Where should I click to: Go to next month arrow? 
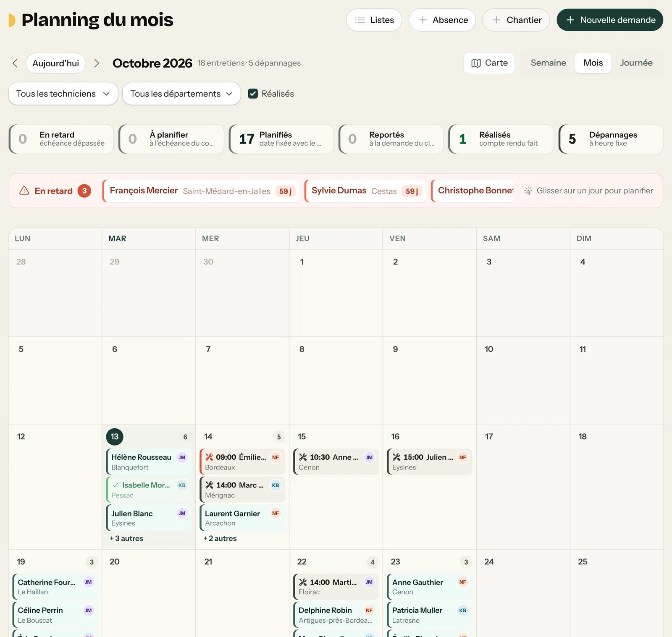click(97, 63)
